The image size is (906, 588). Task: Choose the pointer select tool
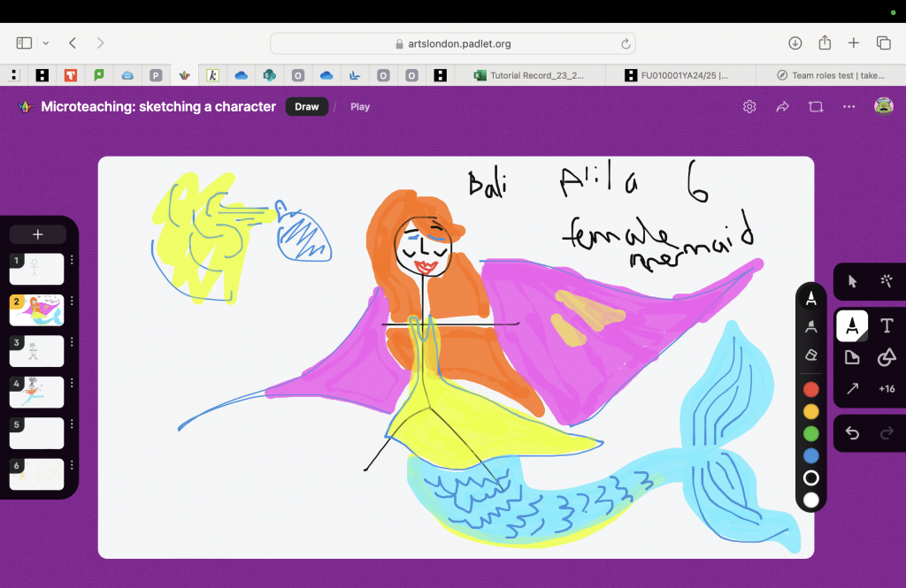pyautogui.click(x=852, y=281)
